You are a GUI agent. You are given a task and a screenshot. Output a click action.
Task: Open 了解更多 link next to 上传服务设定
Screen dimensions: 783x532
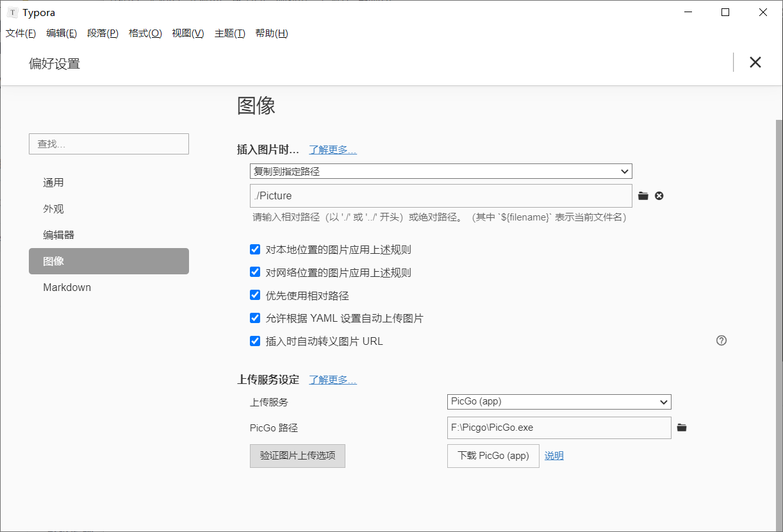(x=333, y=379)
